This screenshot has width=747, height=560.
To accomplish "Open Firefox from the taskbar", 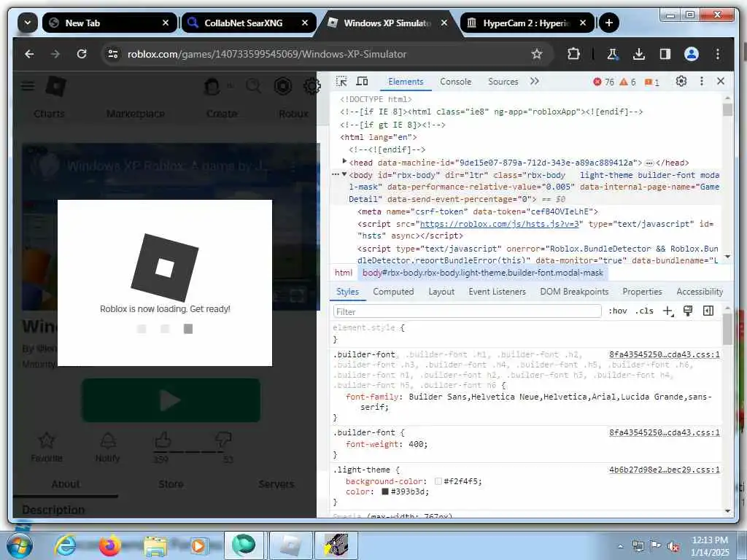I will coord(110,545).
